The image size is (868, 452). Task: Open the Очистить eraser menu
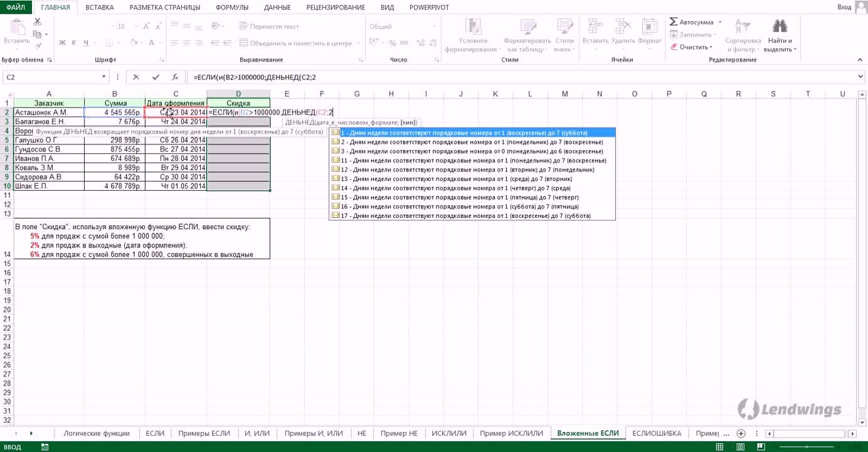coord(692,47)
